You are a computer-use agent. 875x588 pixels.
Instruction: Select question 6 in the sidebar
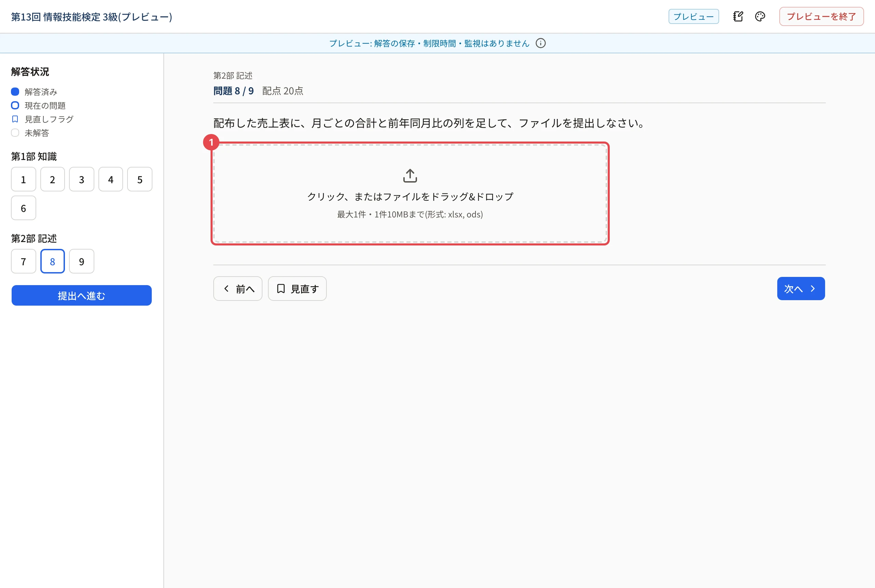[x=24, y=208]
